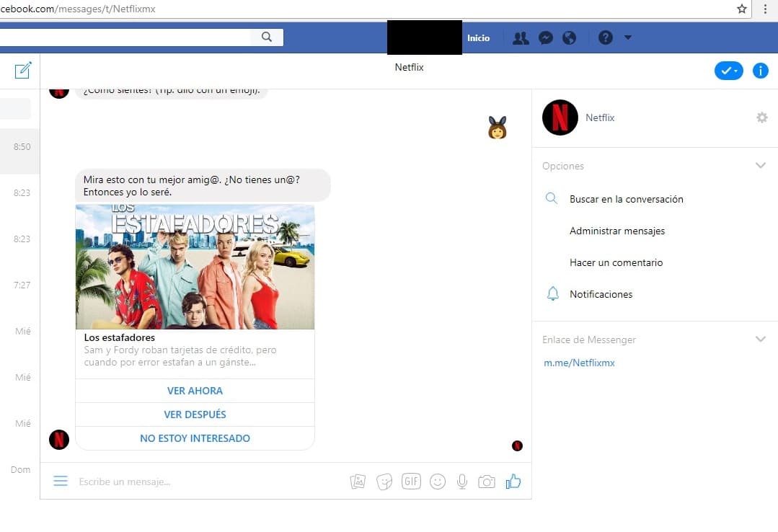Open the account dropdown arrow in header

tap(627, 38)
